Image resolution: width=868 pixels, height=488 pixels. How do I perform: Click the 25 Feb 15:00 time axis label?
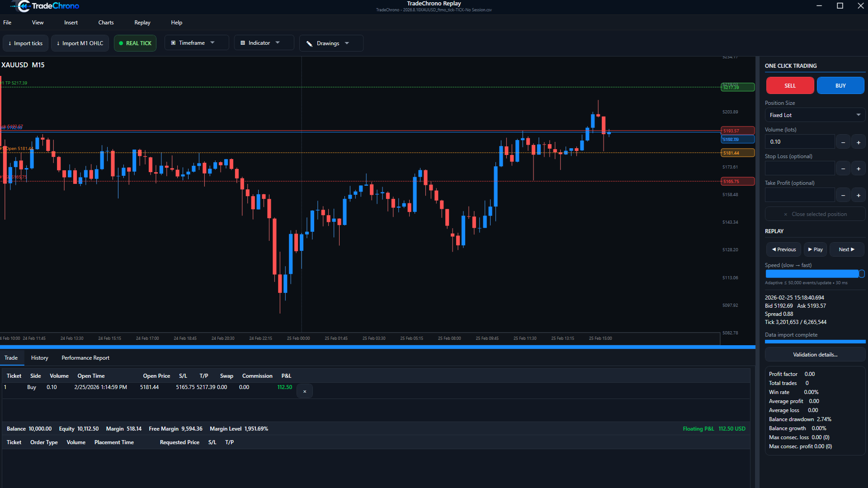(600, 338)
